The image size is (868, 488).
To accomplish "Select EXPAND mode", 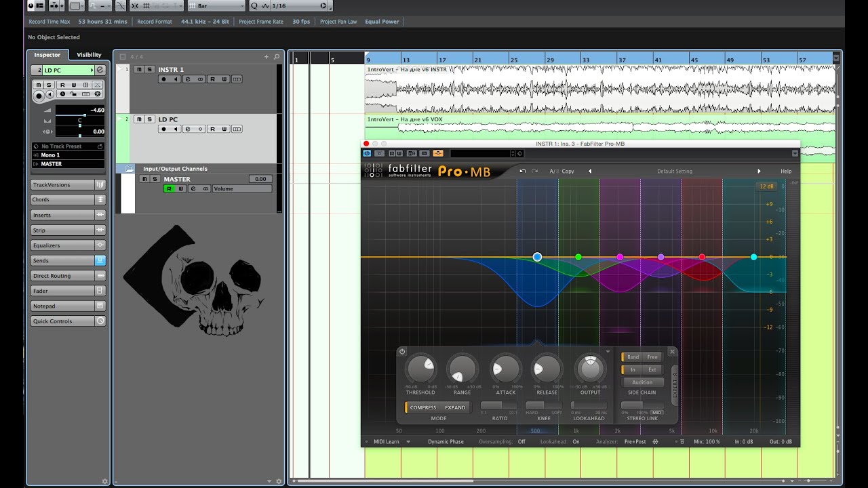I will coord(455,407).
